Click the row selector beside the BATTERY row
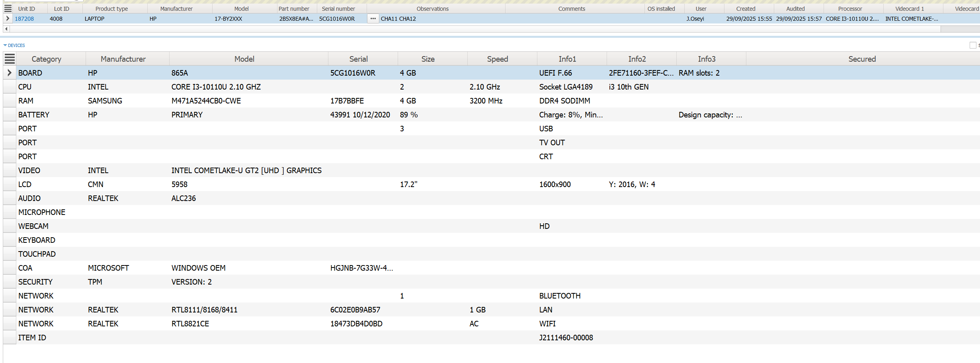Screen dimensions: 980x363 (10, 115)
